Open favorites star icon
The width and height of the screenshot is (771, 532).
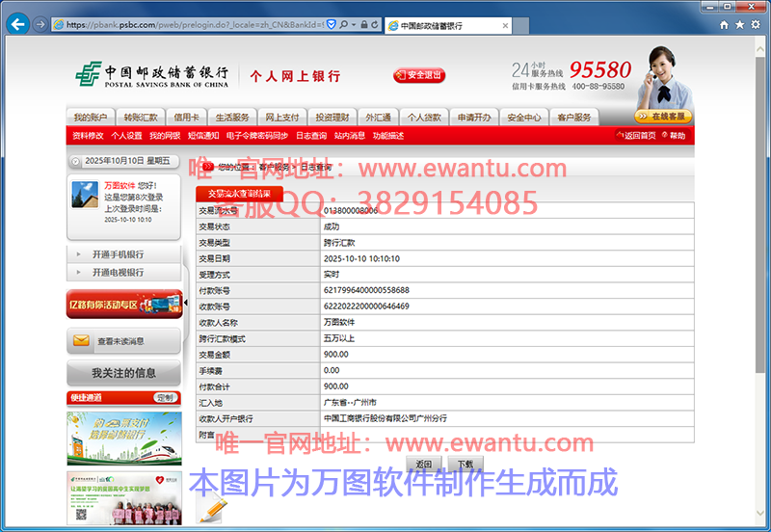pos(739,25)
